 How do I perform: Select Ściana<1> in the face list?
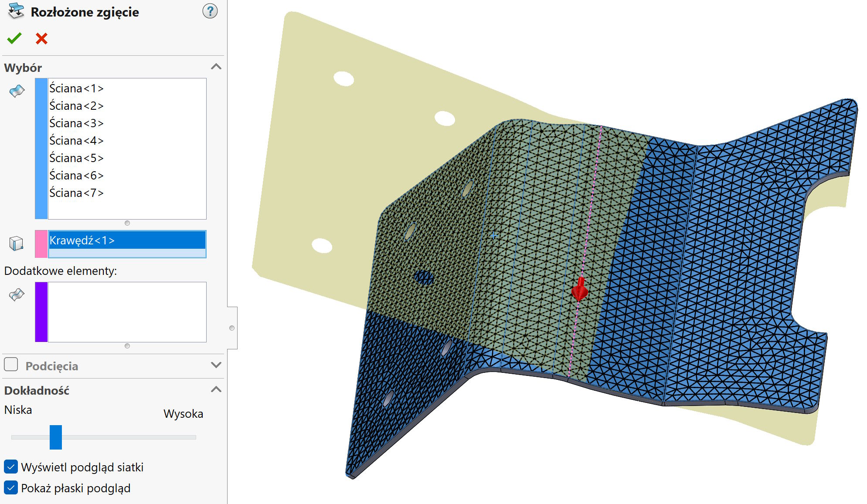click(x=76, y=88)
